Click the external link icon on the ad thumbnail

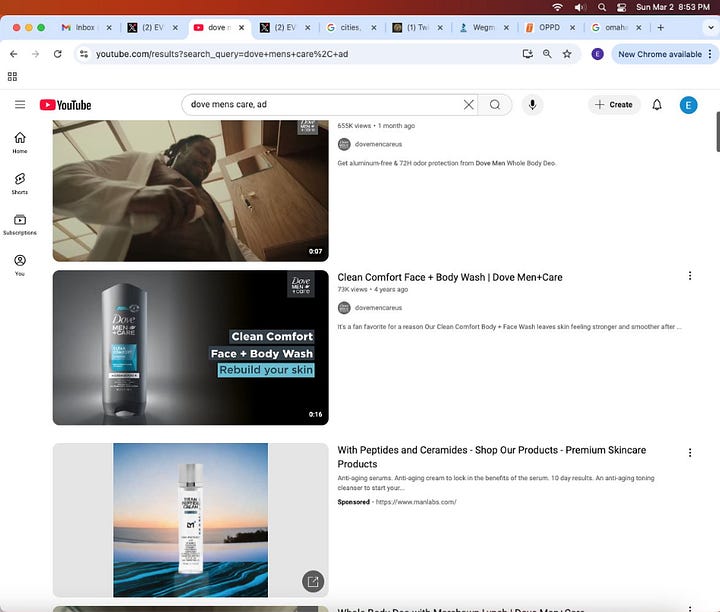click(313, 582)
